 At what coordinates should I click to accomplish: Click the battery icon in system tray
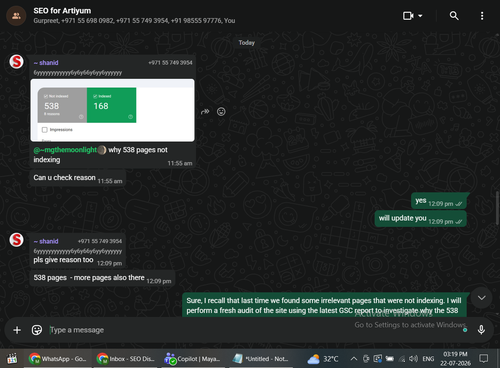[390, 359]
